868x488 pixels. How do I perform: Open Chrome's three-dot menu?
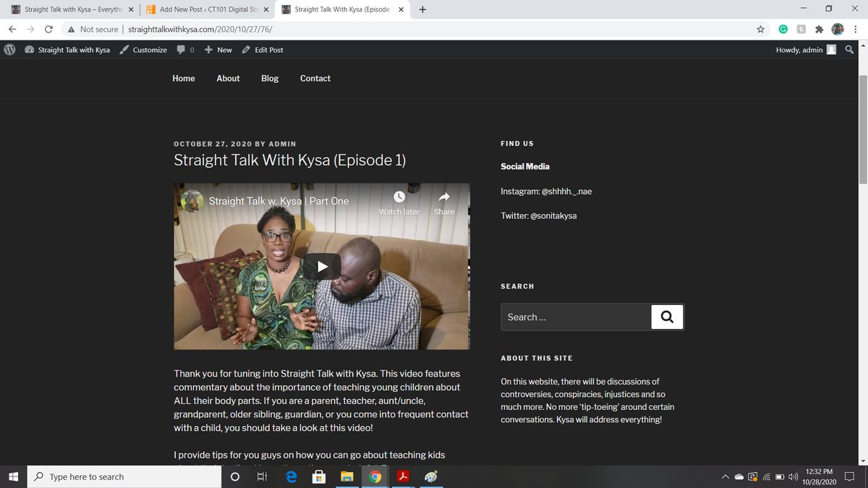pyautogui.click(x=856, y=30)
